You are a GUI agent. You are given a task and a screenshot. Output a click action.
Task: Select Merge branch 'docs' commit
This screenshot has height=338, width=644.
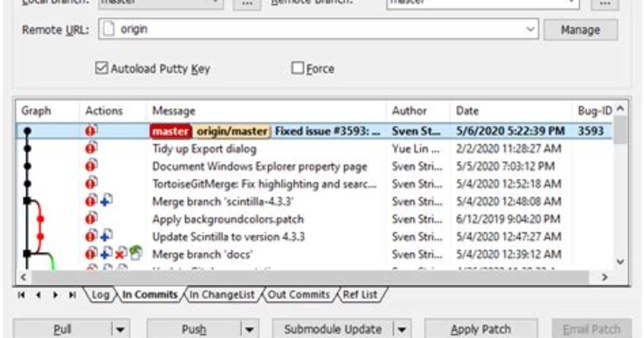click(x=202, y=255)
